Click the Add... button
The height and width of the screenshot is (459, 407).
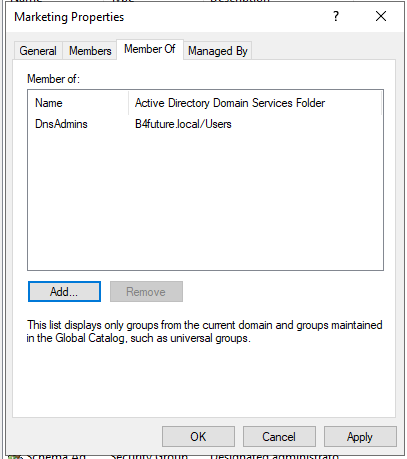tap(64, 292)
